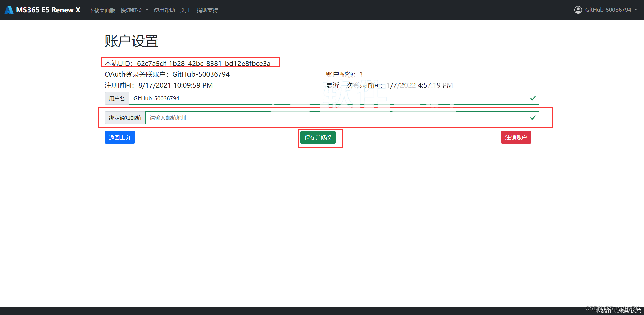Viewport: 644px width, 315px height.
Task: Open the 使用帮助 menu item
Action: coord(164,10)
